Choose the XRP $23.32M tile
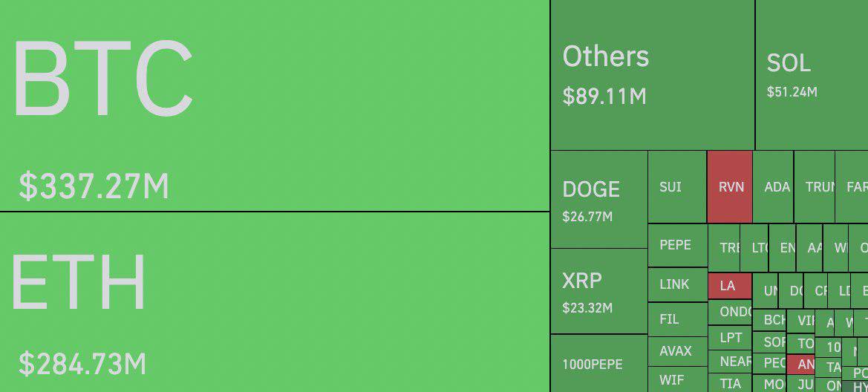 pyautogui.click(x=599, y=291)
